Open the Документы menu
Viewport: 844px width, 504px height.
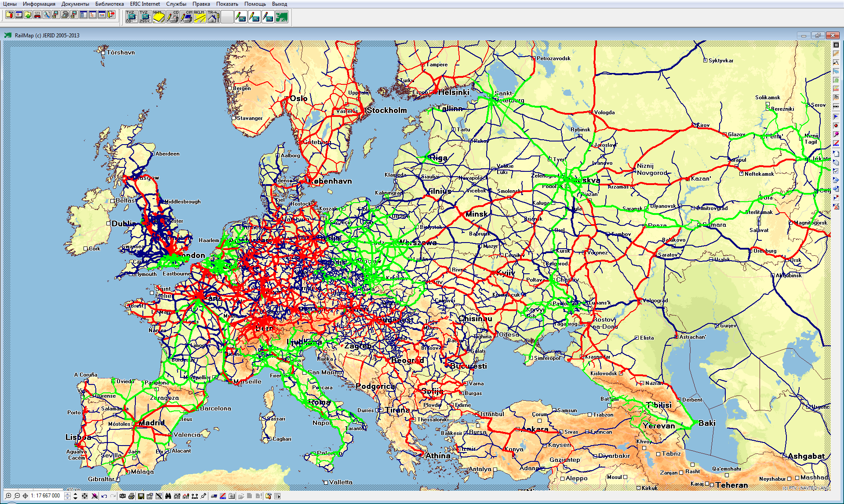(x=75, y=4)
